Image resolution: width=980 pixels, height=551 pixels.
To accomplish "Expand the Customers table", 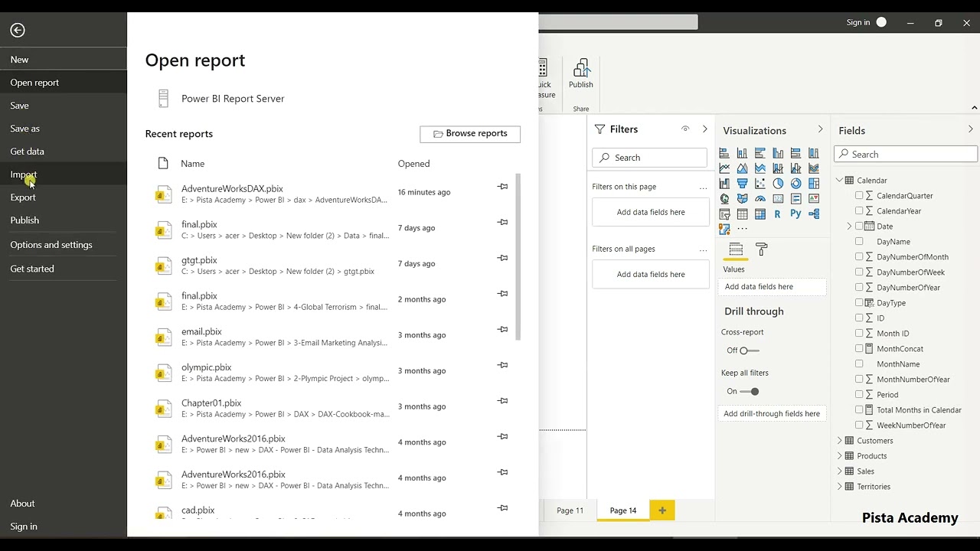I will [x=839, y=440].
